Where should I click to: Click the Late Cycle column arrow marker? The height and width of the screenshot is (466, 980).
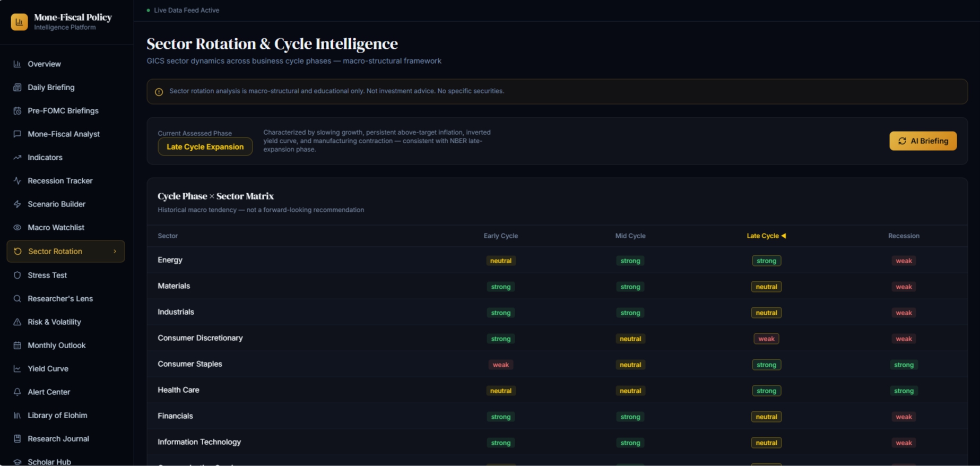coord(784,236)
